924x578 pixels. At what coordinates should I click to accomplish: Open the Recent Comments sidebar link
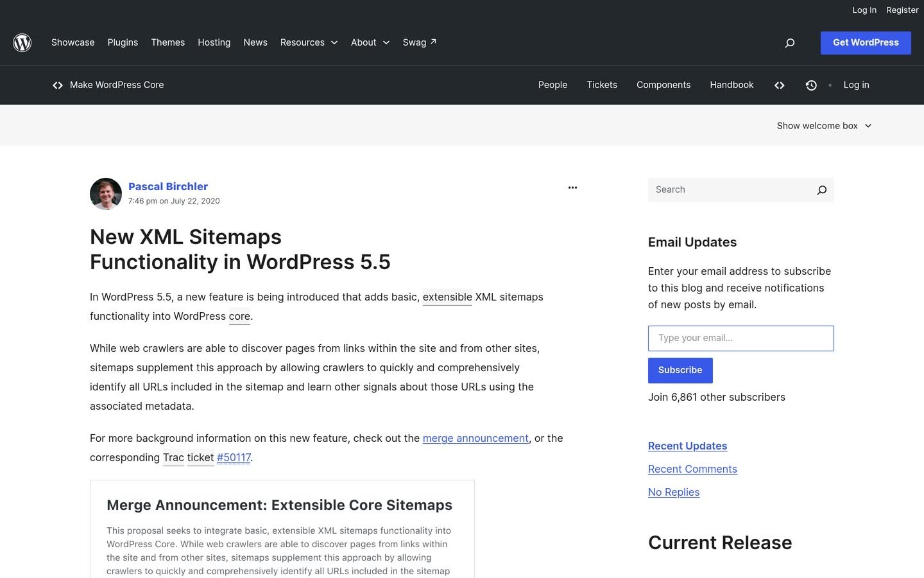(692, 469)
